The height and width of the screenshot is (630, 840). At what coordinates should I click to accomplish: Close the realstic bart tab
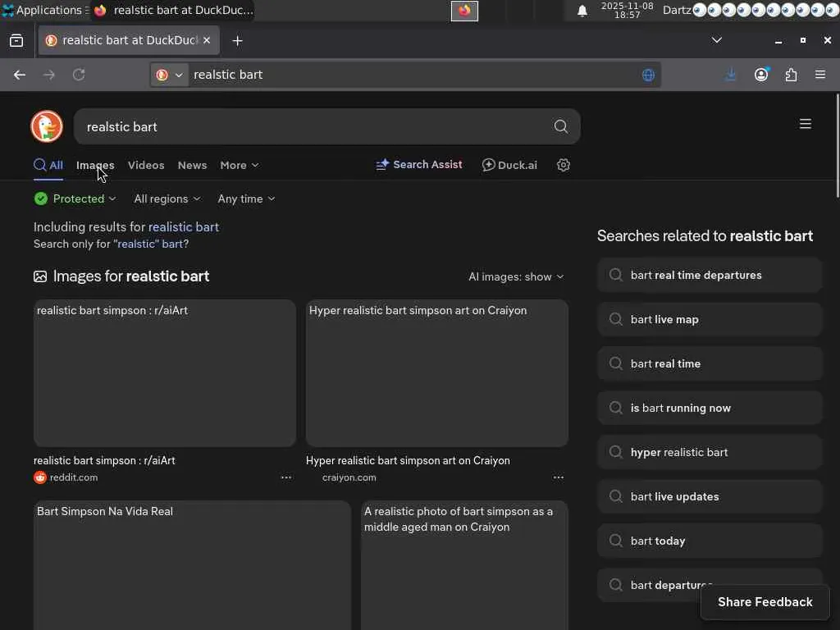(x=207, y=41)
